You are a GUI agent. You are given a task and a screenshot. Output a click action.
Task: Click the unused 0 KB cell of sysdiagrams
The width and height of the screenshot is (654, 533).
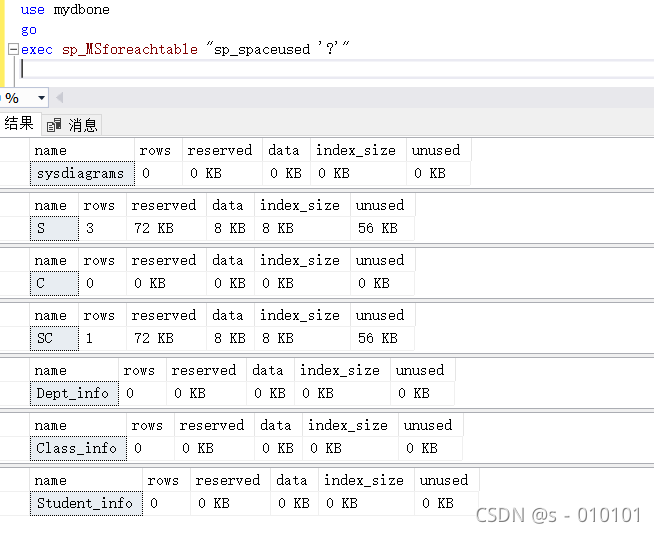click(439, 173)
